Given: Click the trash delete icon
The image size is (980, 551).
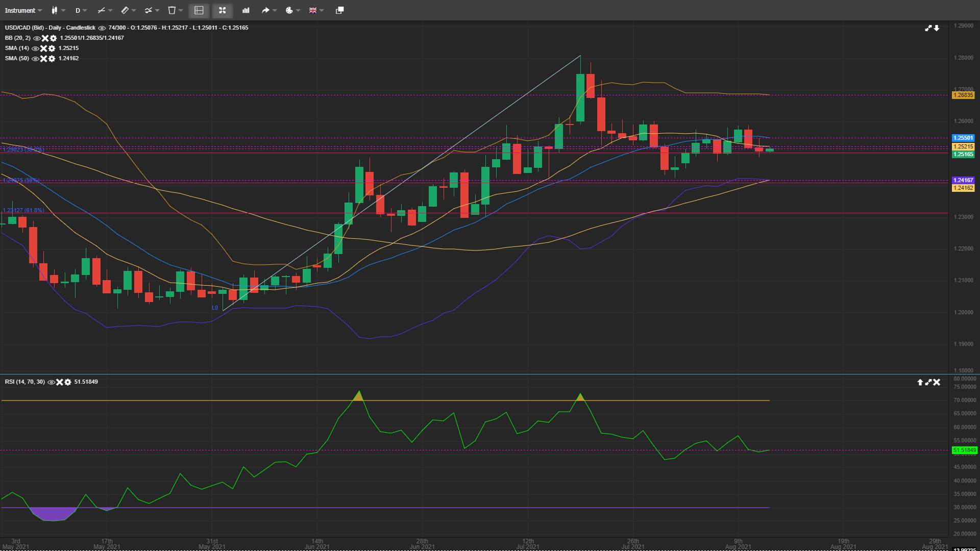Looking at the screenshot, I should click(x=172, y=10).
